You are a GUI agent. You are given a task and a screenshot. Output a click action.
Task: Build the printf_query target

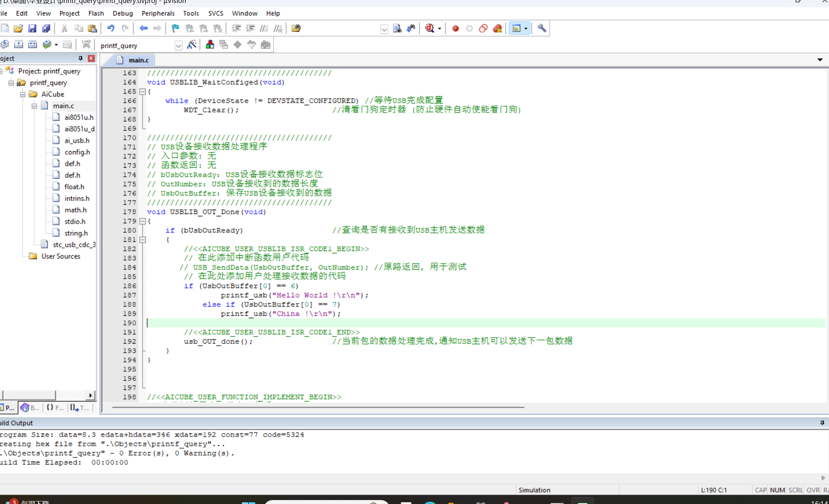click(x=19, y=44)
